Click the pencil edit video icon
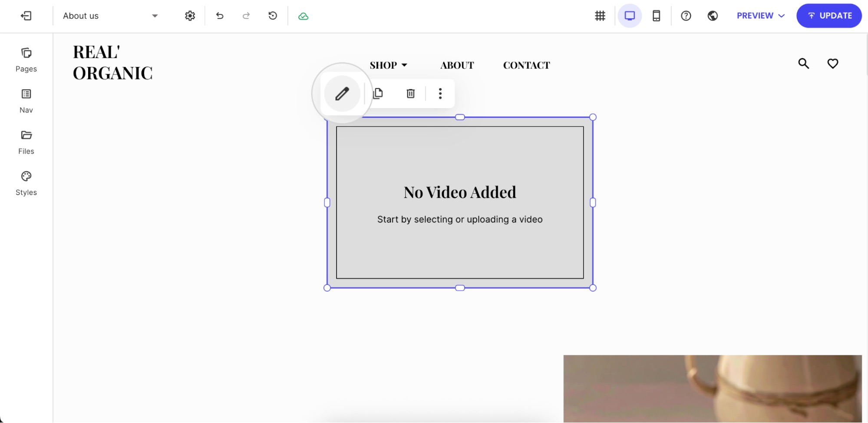868x423 pixels. 342,94
